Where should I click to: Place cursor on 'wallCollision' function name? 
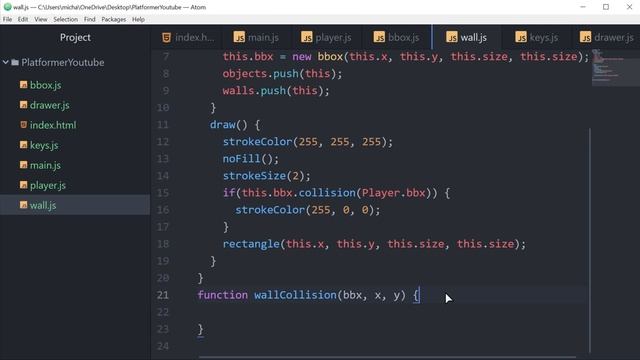pyautogui.click(x=295, y=295)
